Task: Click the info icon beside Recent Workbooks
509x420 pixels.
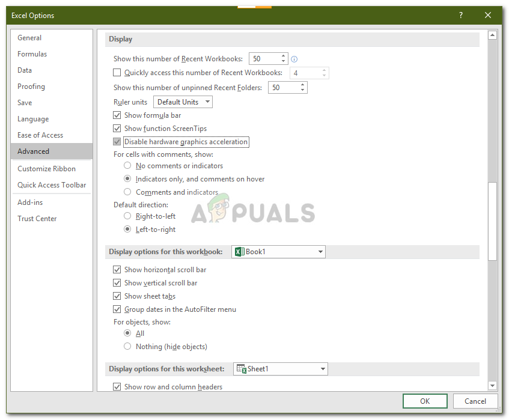Action: coord(294,59)
